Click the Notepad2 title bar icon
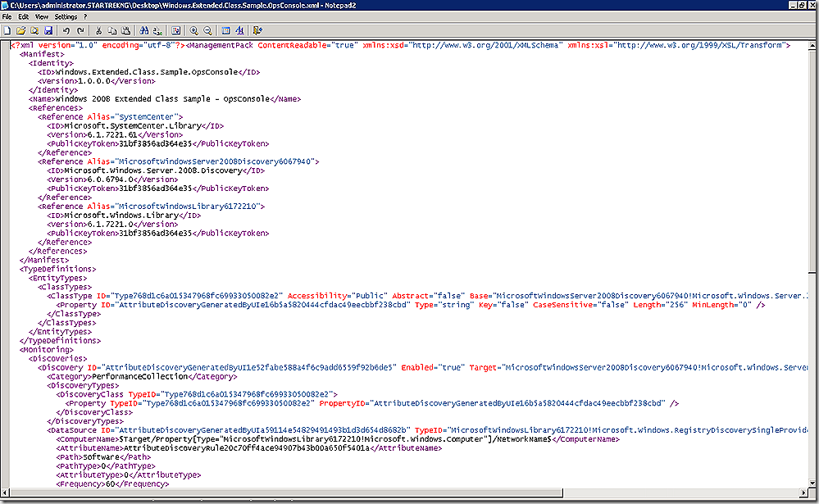 pyautogui.click(x=5, y=5)
